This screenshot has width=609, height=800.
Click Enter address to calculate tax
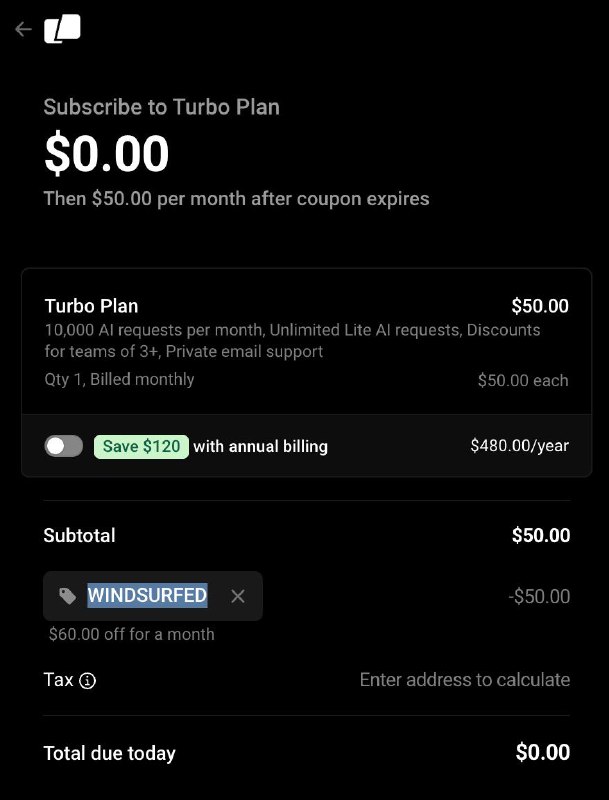tap(464, 680)
